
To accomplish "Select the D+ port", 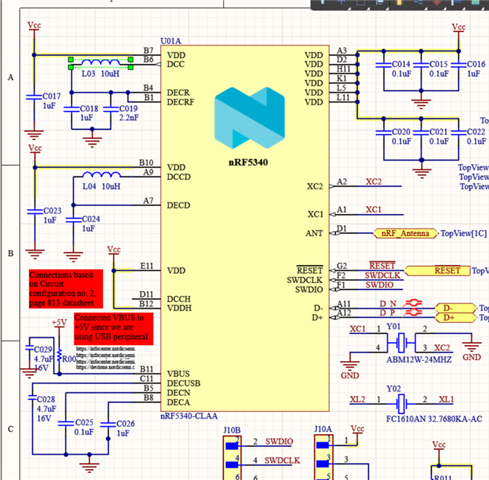I will point(456,318).
